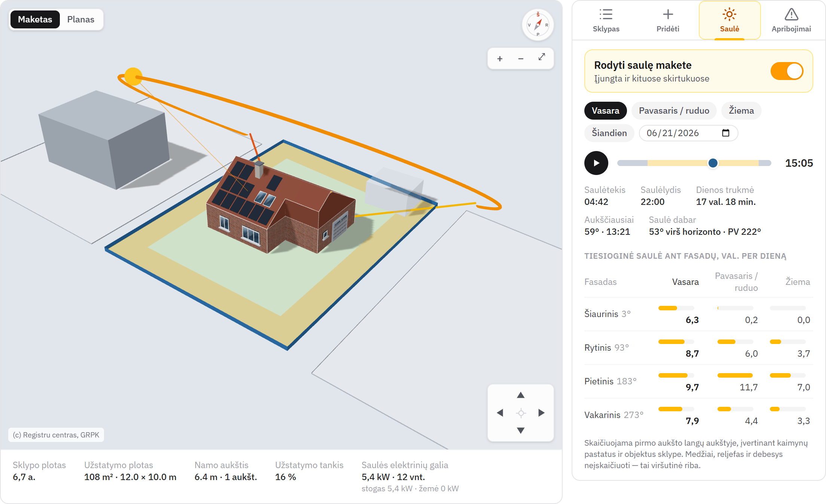Toggle Rodyti saulę makete switch

(x=787, y=71)
